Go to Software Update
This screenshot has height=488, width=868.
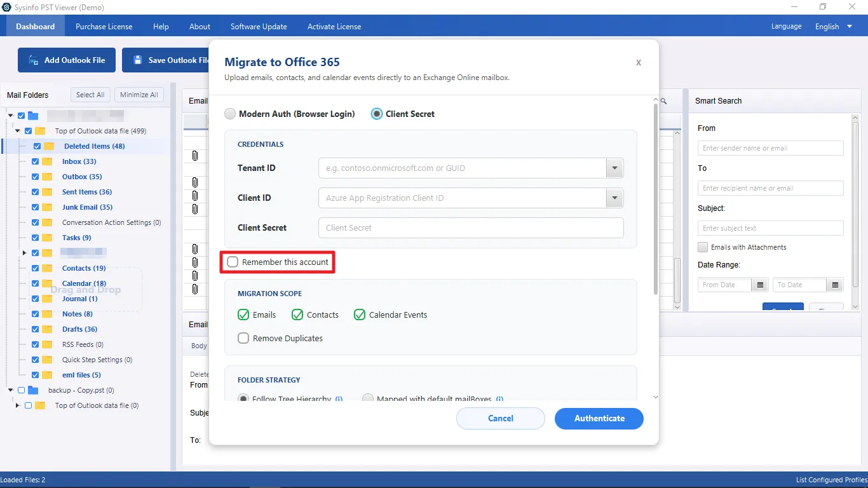click(x=259, y=27)
